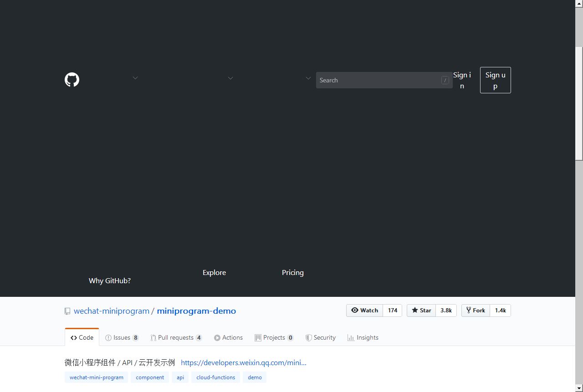The image size is (583, 392).
Task: Expand the middle header dropdown chevron
Action: [230, 78]
